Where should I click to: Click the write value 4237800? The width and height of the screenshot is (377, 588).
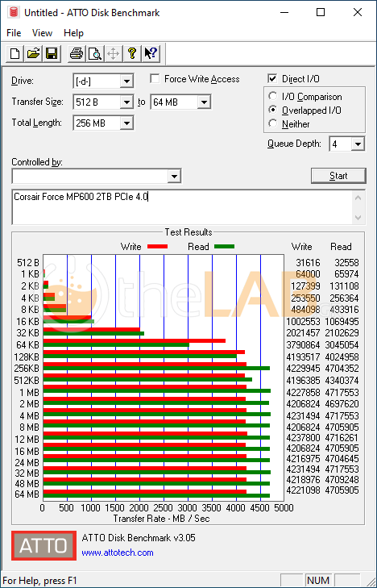(303, 438)
